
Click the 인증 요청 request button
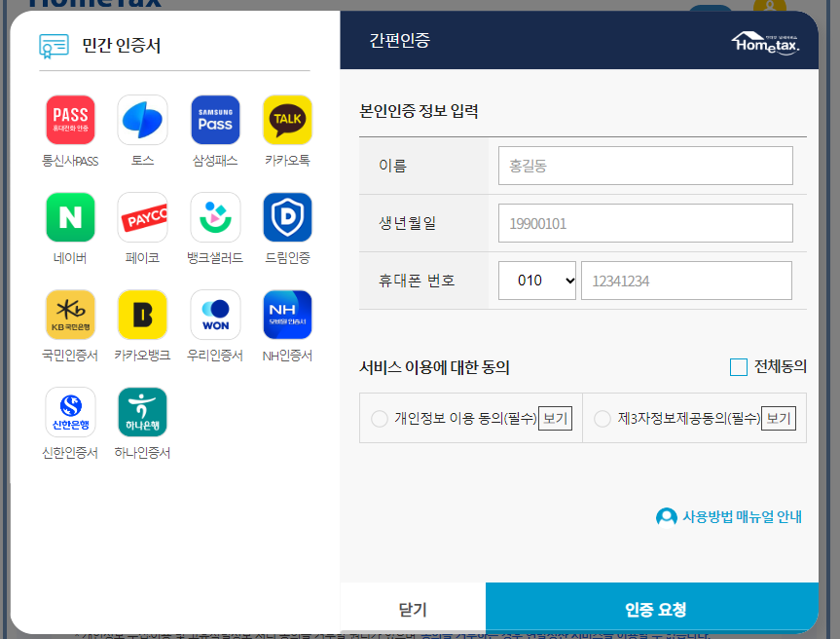(652, 610)
